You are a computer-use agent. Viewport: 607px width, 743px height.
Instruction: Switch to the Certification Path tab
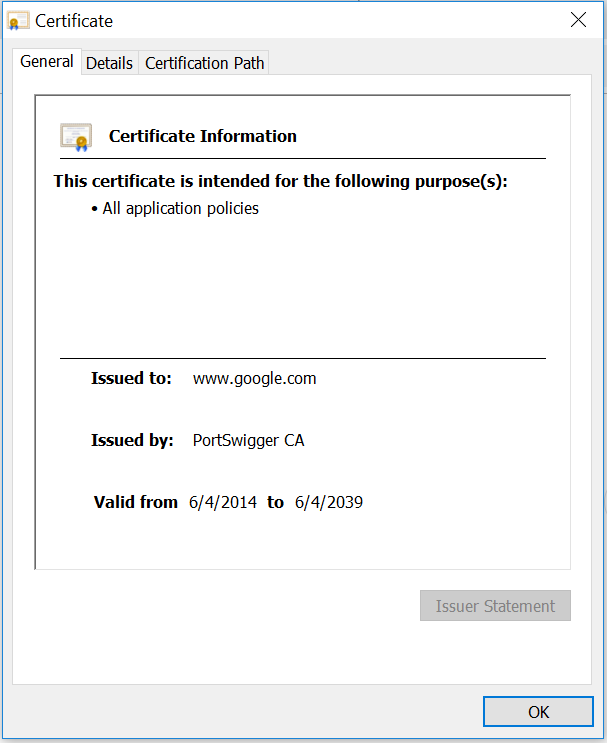(x=205, y=63)
